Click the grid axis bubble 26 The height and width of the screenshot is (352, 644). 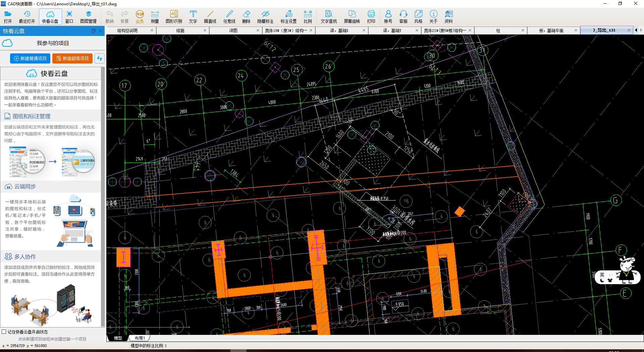tap(328, 67)
